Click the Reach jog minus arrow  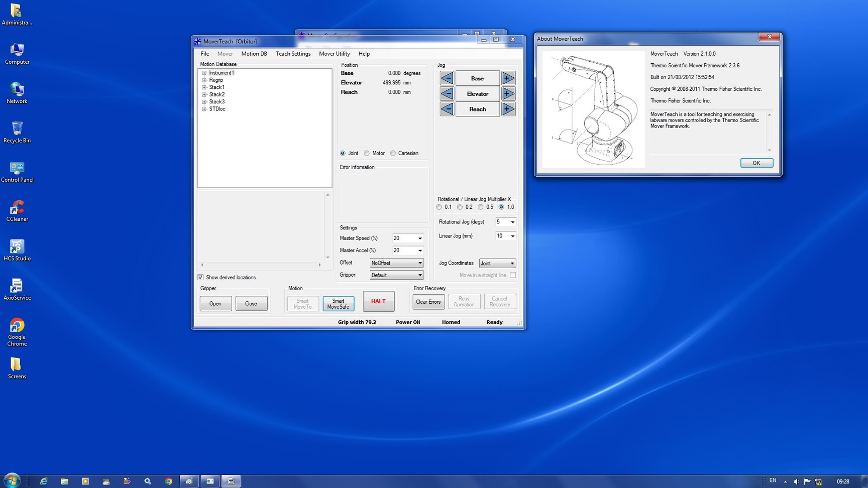click(x=447, y=109)
